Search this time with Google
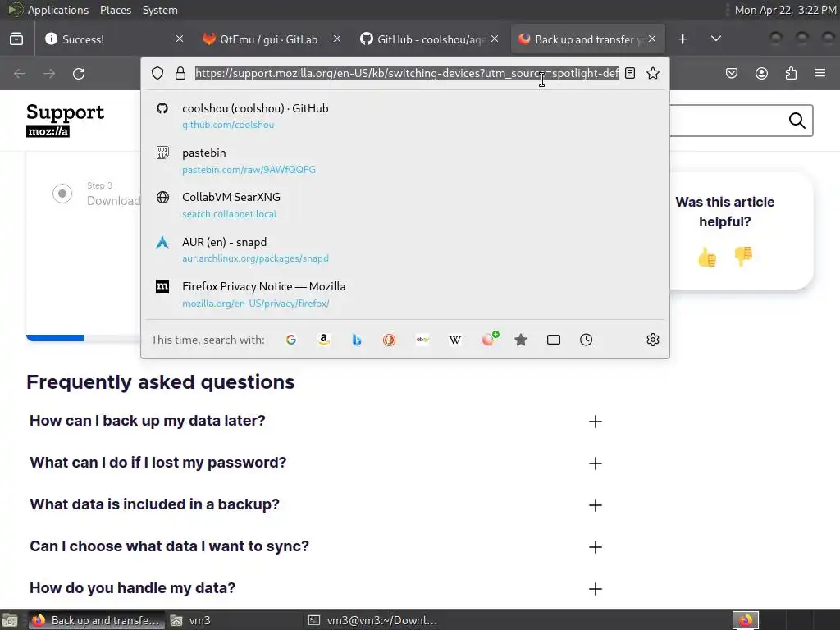The image size is (840, 630). point(291,340)
